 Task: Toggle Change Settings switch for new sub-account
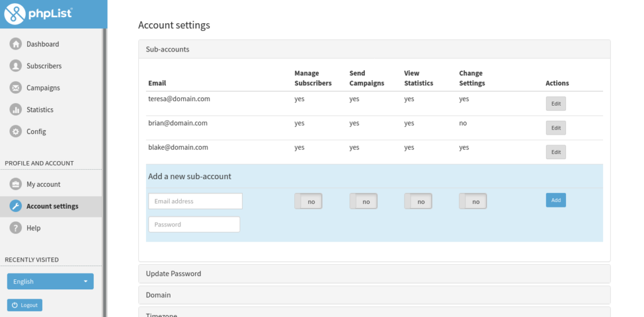[x=473, y=201]
